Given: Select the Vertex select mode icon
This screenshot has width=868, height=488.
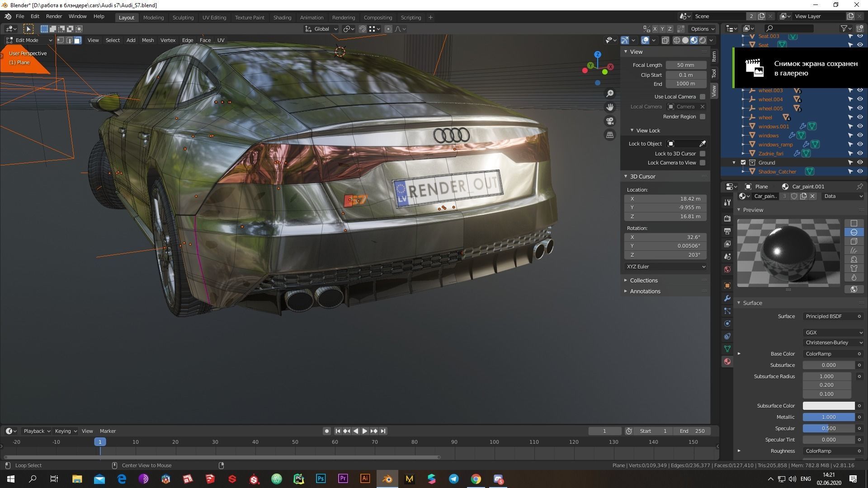Looking at the screenshot, I should point(61,40).
